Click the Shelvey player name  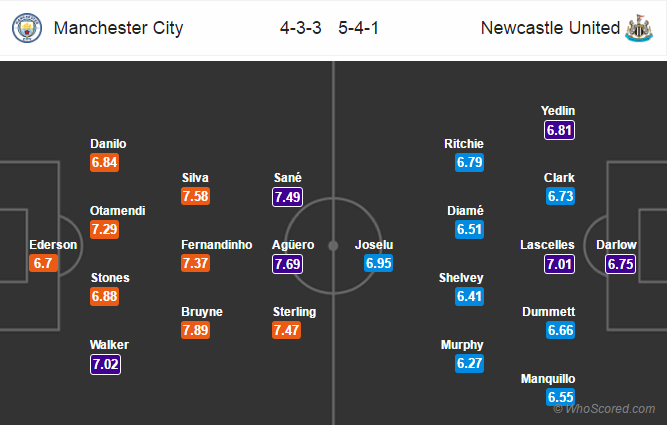click(461, 278)
